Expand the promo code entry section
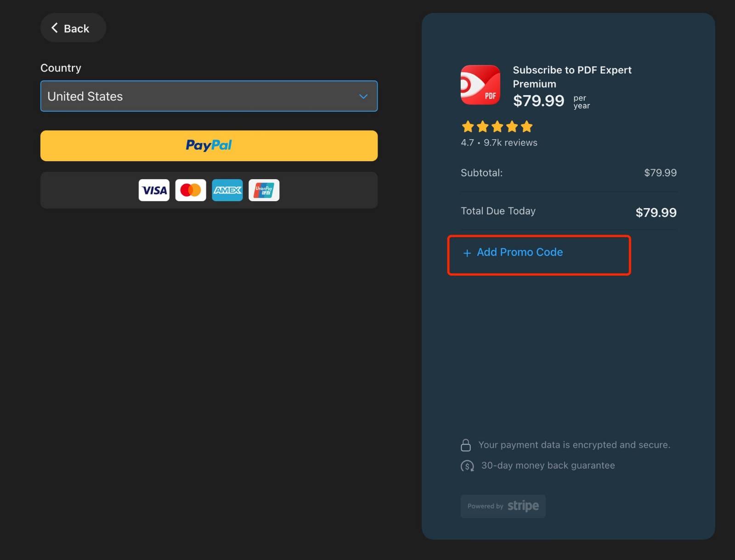This screenshot has height=560, width=735. 520,252
